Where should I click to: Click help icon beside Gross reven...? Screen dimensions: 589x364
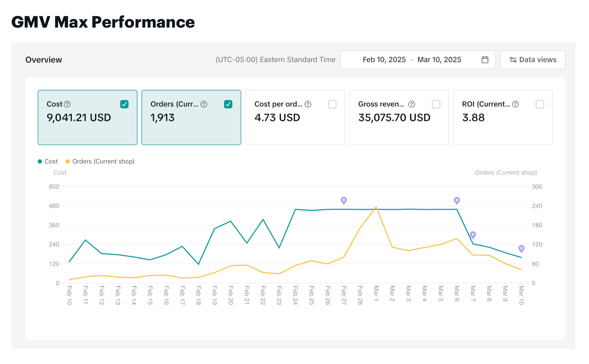click(411, 104)
